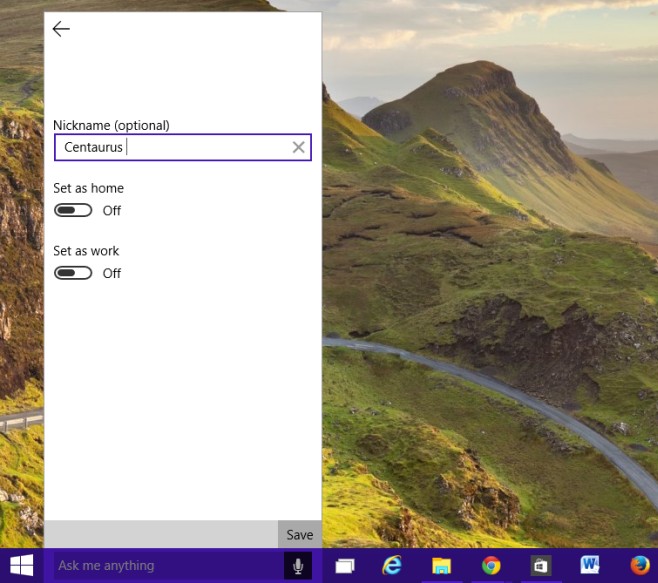The height and width of the screenshot is (583, 658).
Task: Open the Windows Store taskbar icon
Action: click(540, 566)
